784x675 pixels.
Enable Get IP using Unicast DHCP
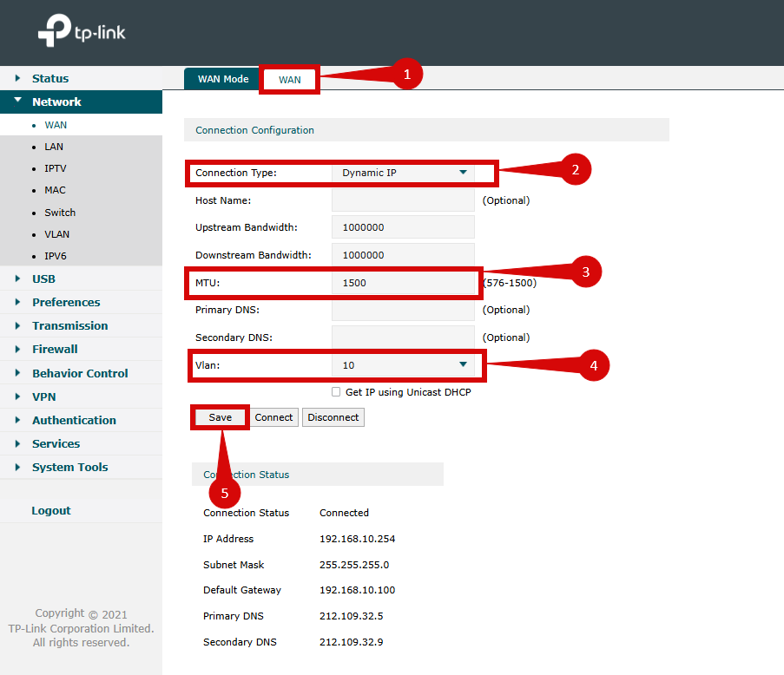[x=336, y=392]
